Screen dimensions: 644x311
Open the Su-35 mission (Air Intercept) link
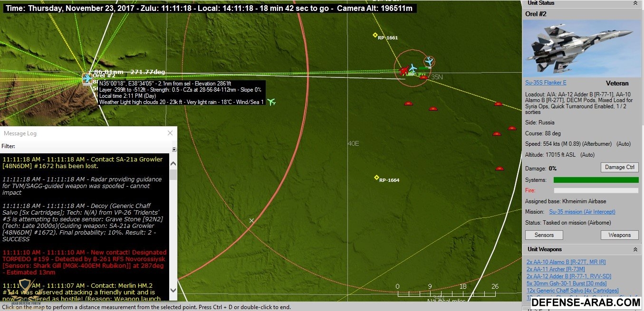(578, 212)
